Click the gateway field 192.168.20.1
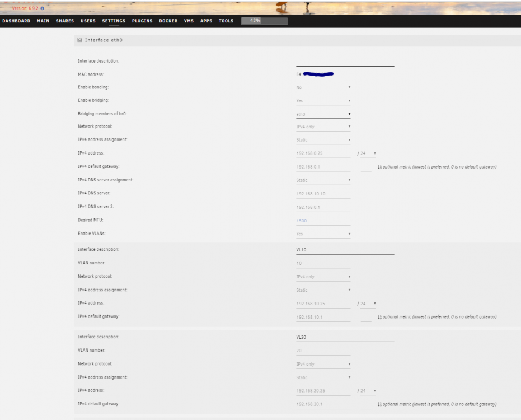521x420 pixels. pos(323,404)
